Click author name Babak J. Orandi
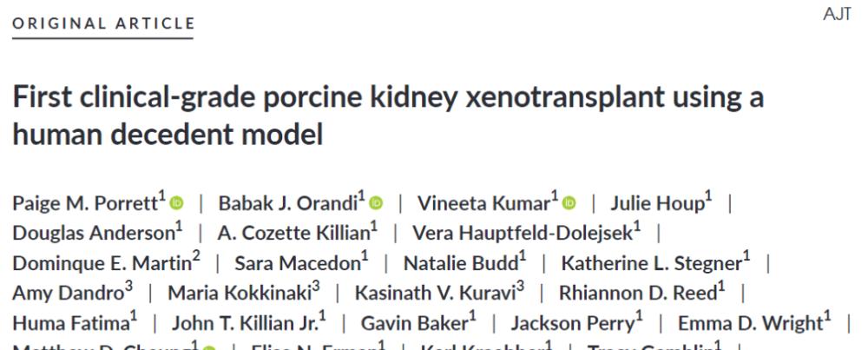Screen dimensions: 868x350 click(x=288, y=204)
